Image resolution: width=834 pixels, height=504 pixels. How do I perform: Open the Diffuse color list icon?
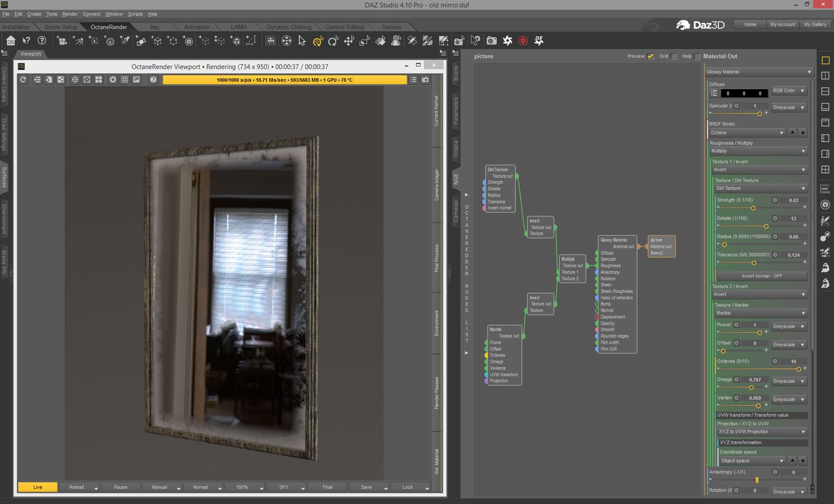[714, 93]
